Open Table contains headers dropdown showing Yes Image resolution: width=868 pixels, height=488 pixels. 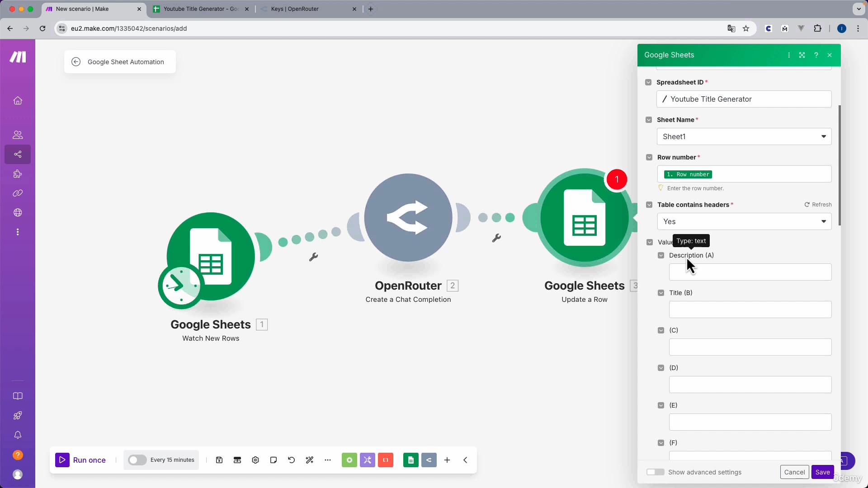[x=744, y=221]
